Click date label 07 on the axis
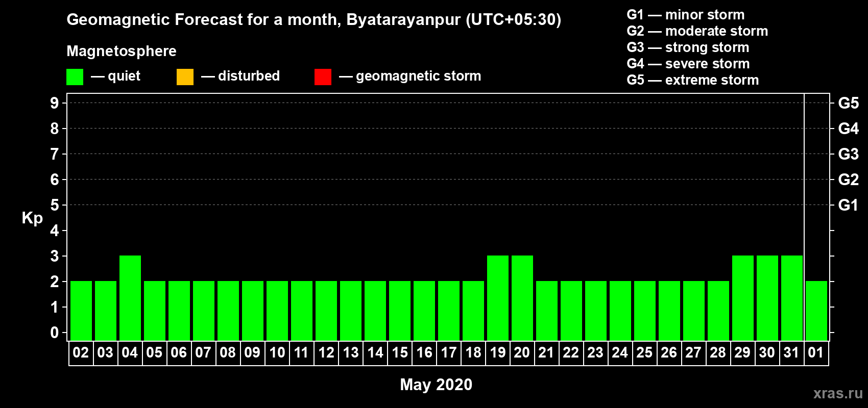868x408 pixels. click(x=203, y=353)
